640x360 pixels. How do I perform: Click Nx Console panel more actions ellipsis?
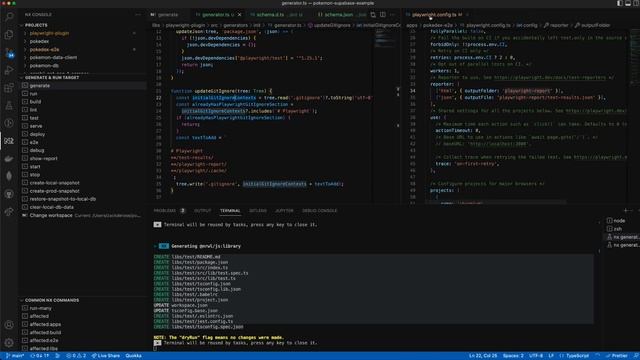(138, 14)
